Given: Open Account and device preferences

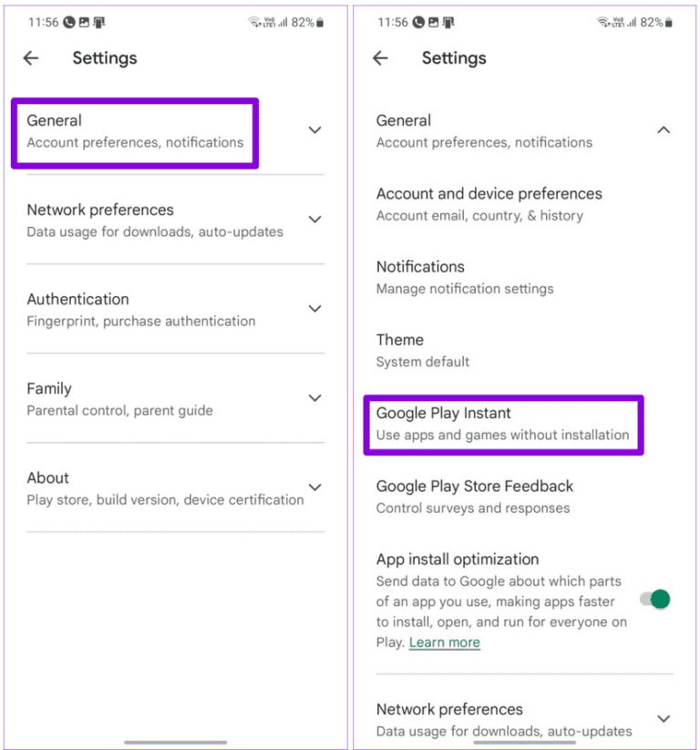Looking at the screenshot, I should [489, 204].
